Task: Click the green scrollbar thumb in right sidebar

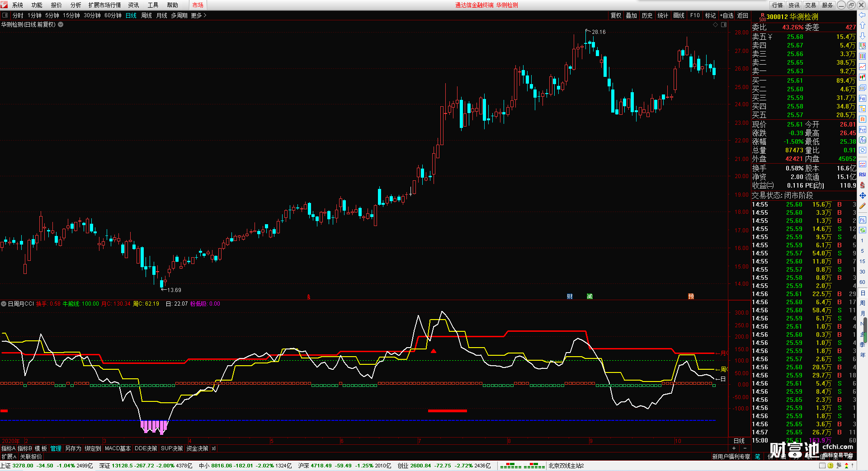Action: tap(865, 331)
